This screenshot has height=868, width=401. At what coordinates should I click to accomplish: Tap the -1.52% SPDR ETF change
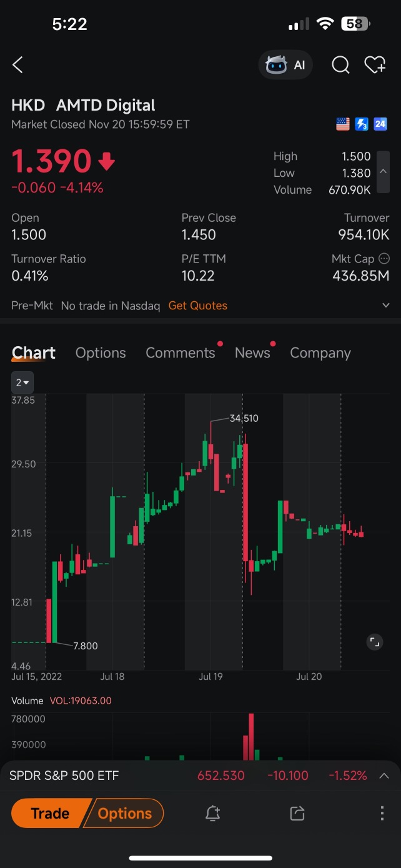point(348,776)
